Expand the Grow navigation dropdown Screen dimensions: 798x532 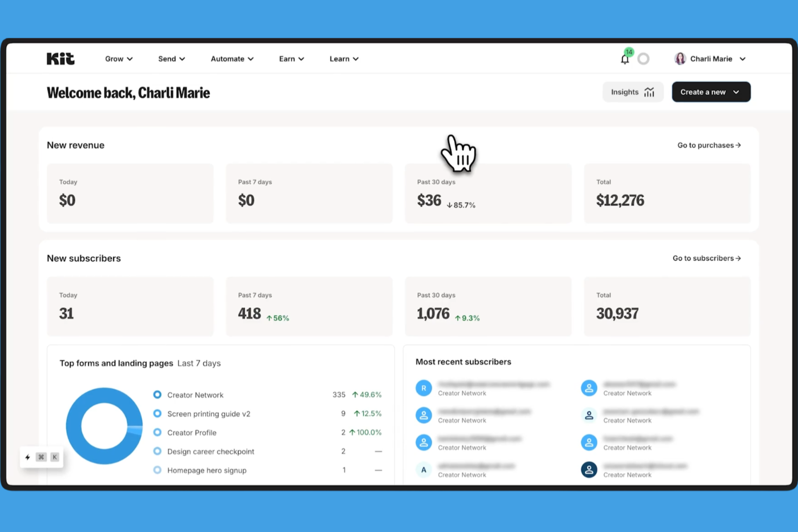119,59
